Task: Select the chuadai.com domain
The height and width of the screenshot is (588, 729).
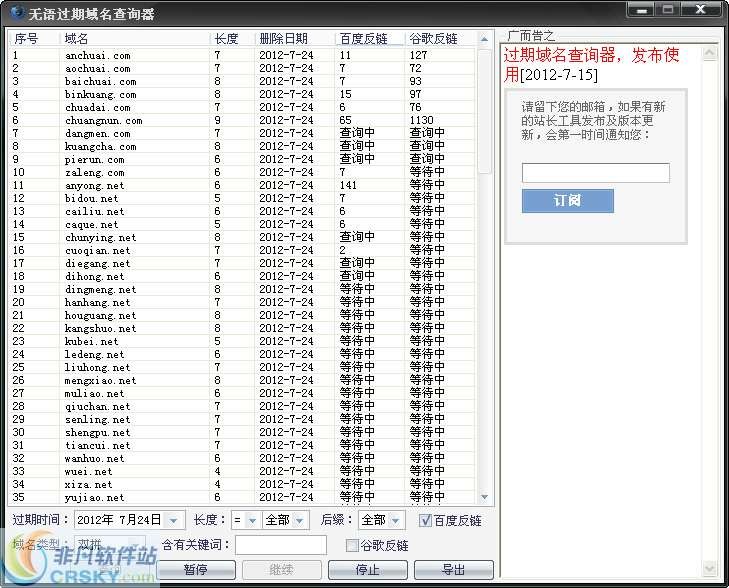Action: tap(98, 107)
